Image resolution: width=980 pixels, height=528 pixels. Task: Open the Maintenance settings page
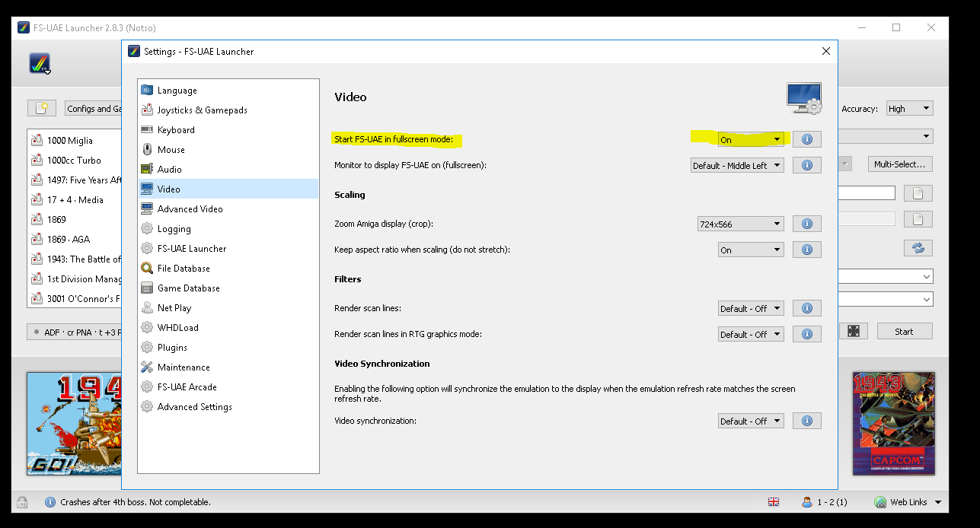[x=228, y=367]
